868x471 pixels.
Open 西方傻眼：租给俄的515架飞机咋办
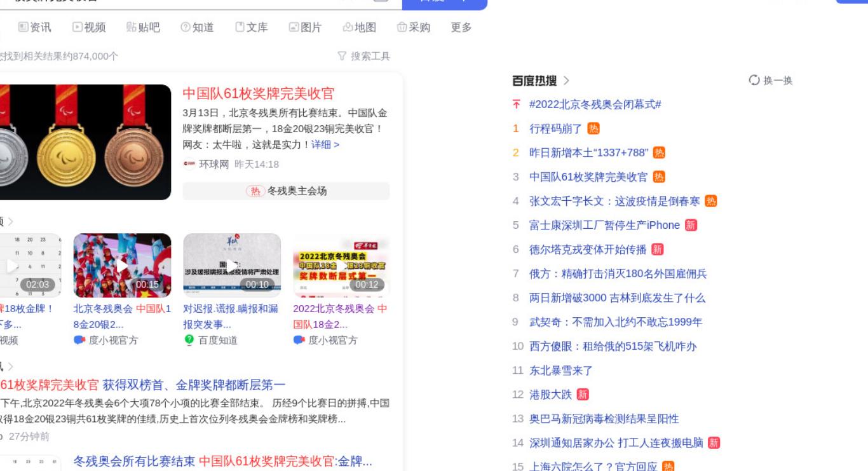click(x=613, y=346)
